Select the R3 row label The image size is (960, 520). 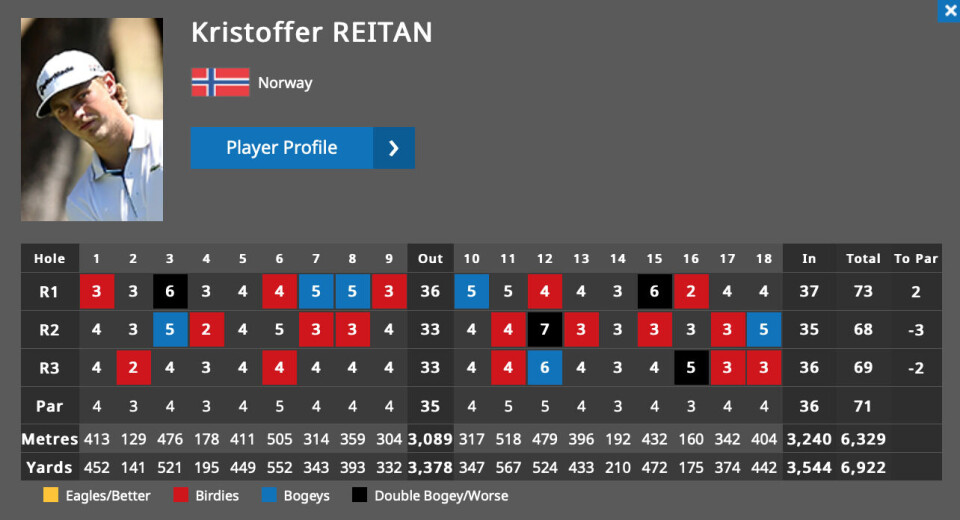click(x=50, y=367)
